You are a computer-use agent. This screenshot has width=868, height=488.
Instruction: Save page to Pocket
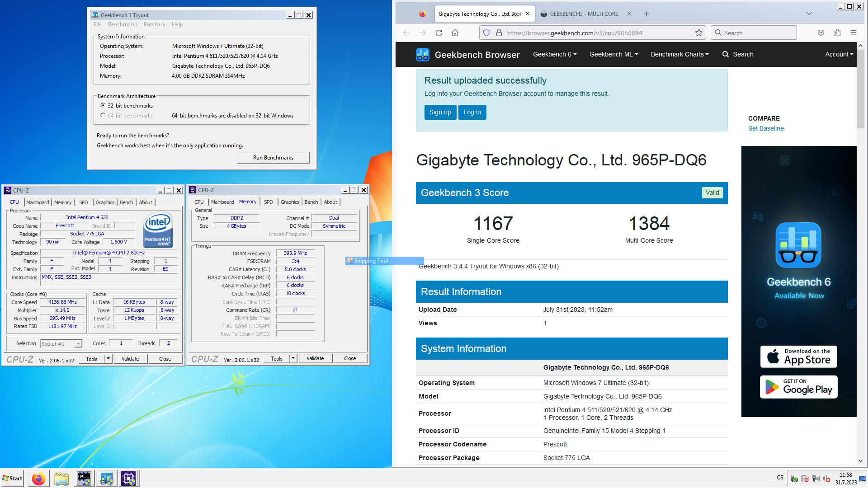tap(821, 33)
